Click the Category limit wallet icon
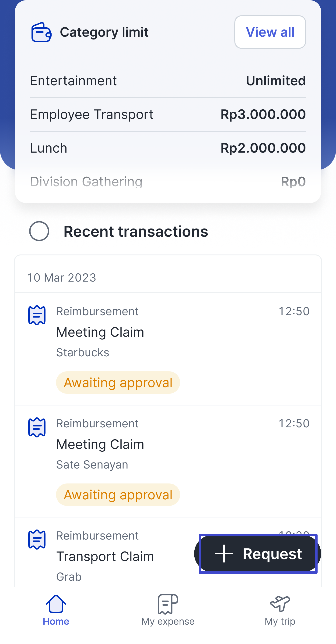 click(41, 32)
